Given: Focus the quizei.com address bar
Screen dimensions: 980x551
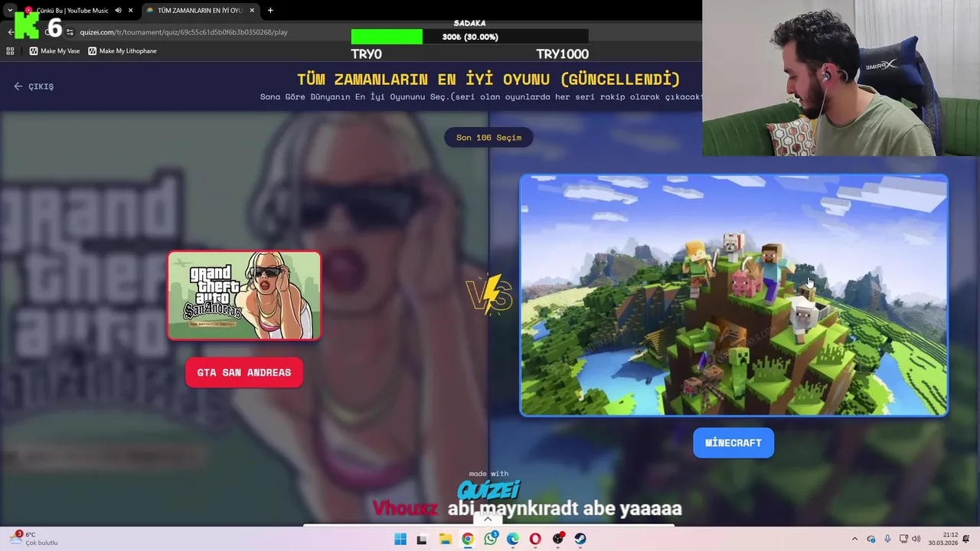Looking at the screenshot, I should (184, 32).
